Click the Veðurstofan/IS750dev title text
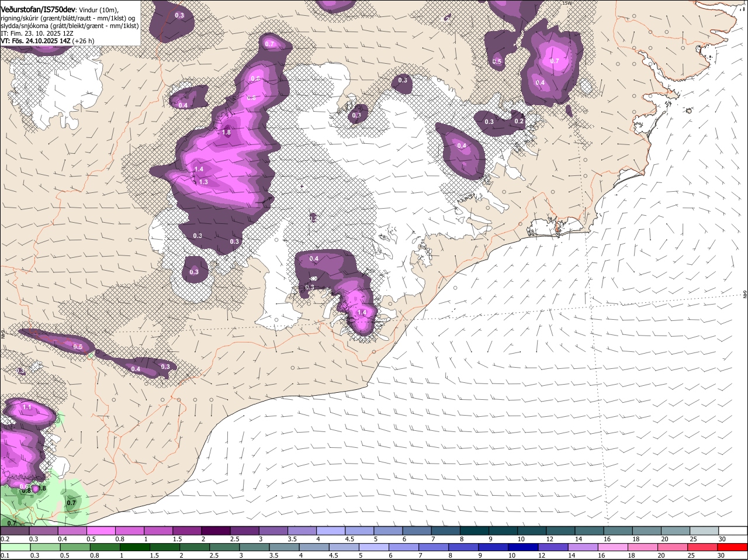Viewport: 748px width, 560px height. (x=38, y=10)
